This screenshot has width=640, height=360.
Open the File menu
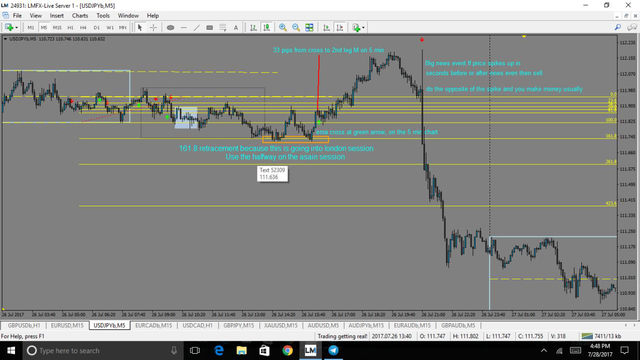click(x=17, y=16)
